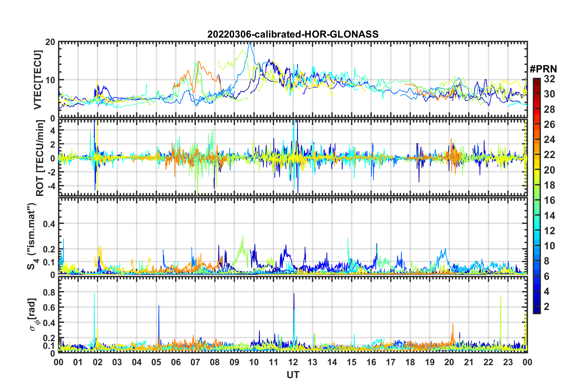Screen dimensions: 586x392
Task: Click colorbar tick label "18"
Action: [549, 185]
